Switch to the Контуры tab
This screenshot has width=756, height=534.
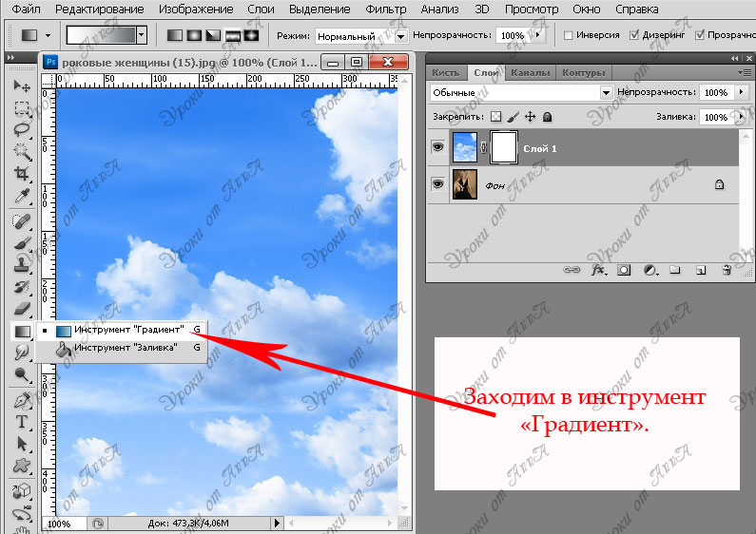click(x=583, y=73)
